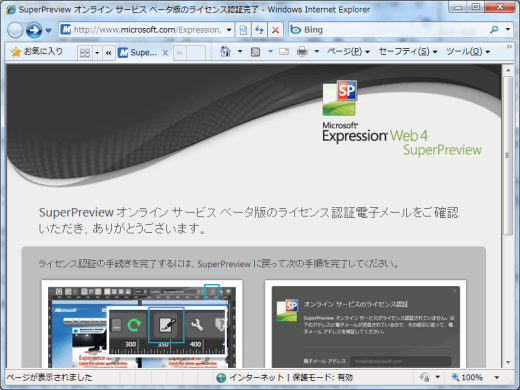This screenshot has width=520, height=390.
Task: Open the セーフティ(S) menu
Action: 408,51
